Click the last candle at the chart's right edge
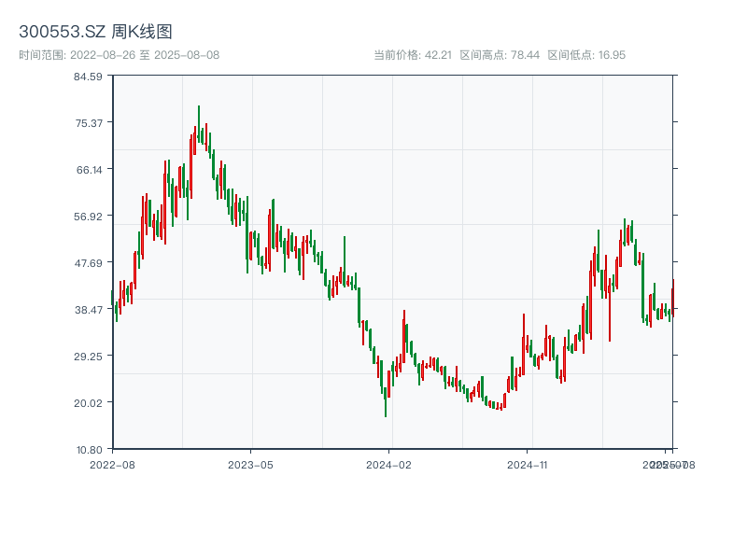 673,298
